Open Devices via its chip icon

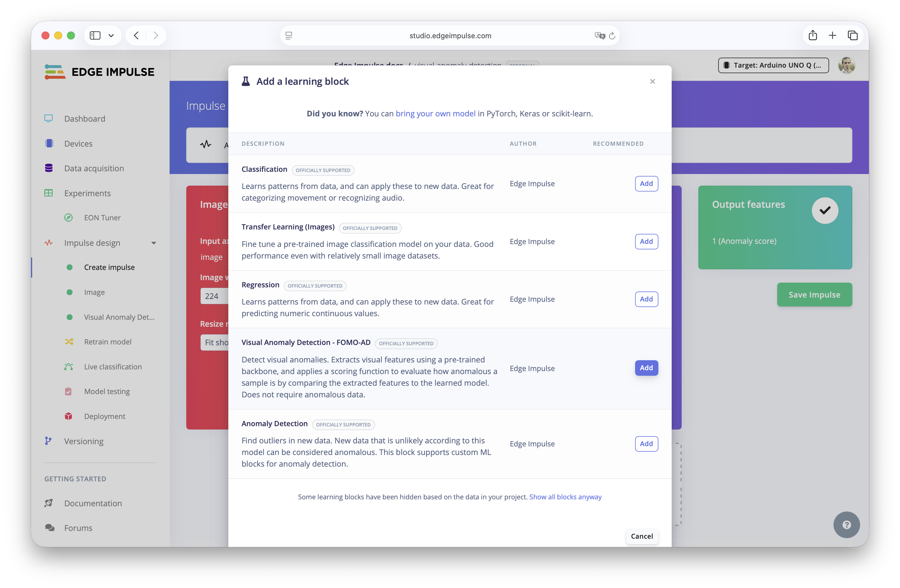[49, 143]
